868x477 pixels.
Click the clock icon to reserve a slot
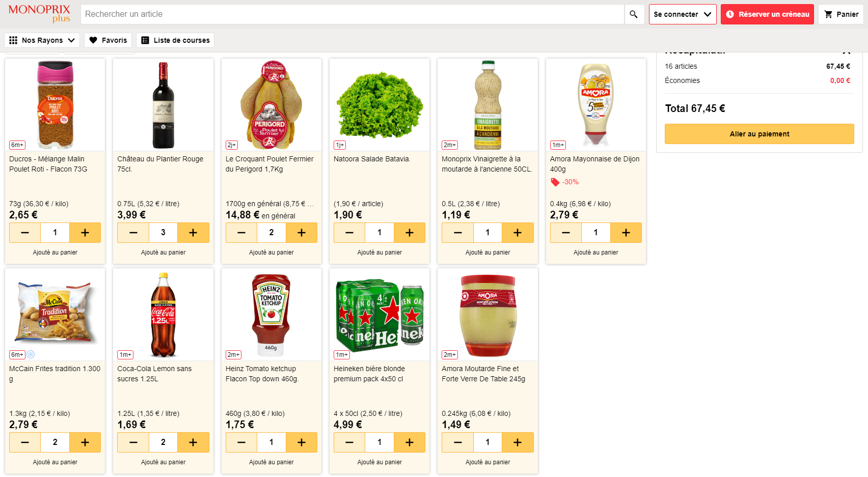(x=730, y=14)
